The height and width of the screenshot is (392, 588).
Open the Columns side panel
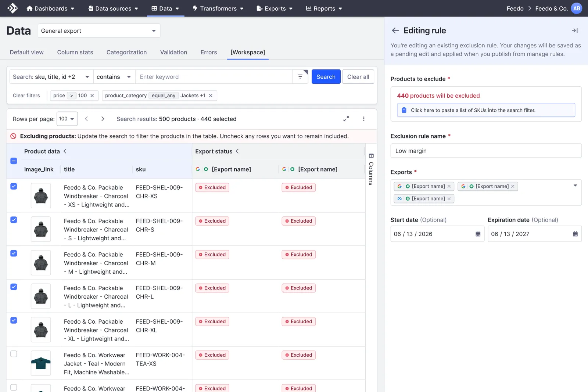pos(371,169)
